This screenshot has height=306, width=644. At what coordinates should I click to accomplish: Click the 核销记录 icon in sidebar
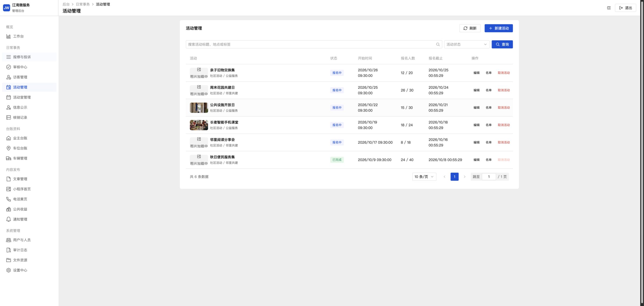click(8, 118)
